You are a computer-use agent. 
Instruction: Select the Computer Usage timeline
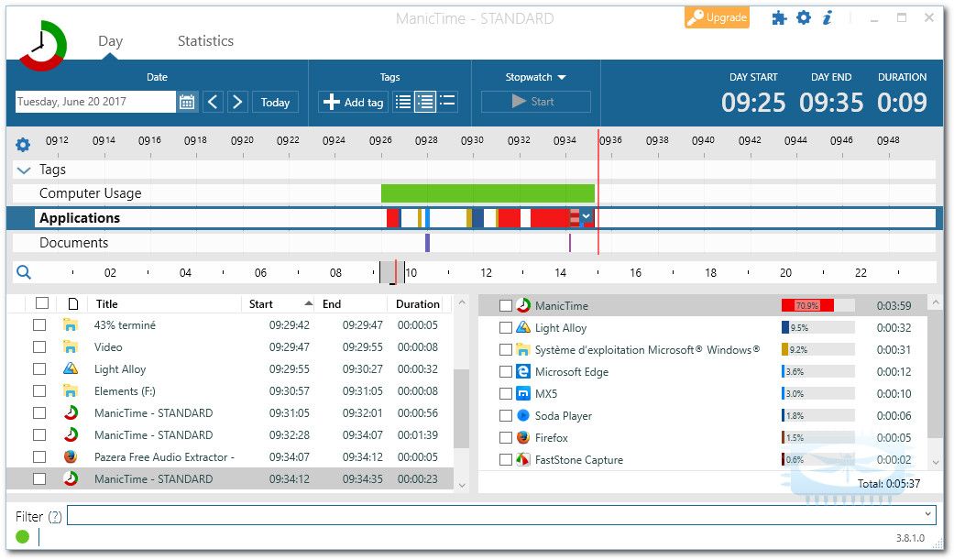[x=90, y=193]
